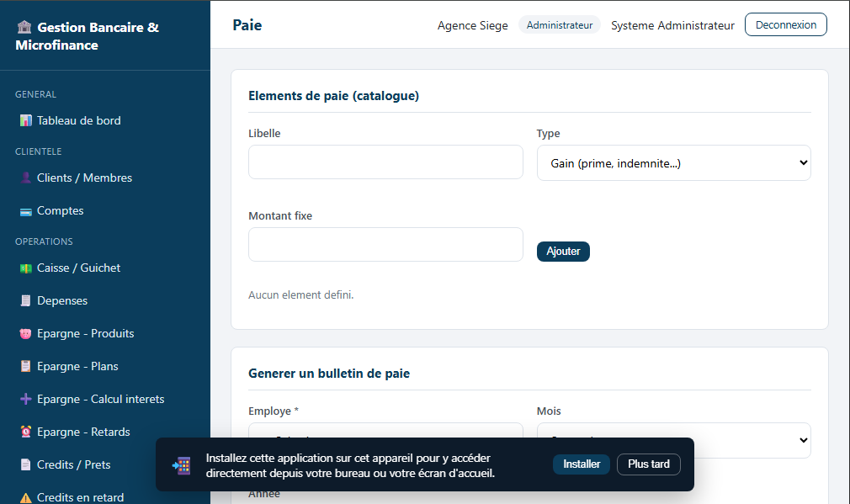The width and height of the screenshot is (850, 504).
Task: Click the Epargne - Produits piggy bank icon
Action: (x=25, y=334)
